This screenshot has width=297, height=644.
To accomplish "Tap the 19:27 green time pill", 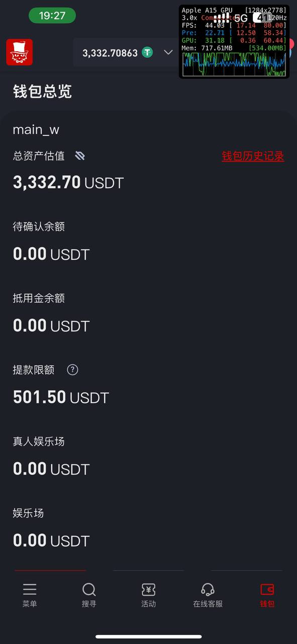I will coord(52,16).
